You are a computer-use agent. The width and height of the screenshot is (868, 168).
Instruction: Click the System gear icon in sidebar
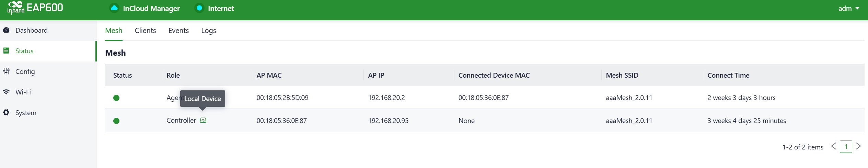(x=6, y=113)
